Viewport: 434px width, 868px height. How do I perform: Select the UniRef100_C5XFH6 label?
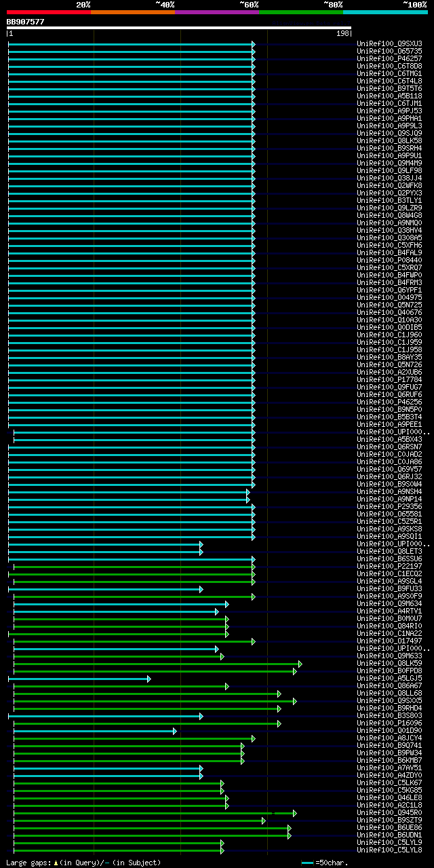[389, 245]
